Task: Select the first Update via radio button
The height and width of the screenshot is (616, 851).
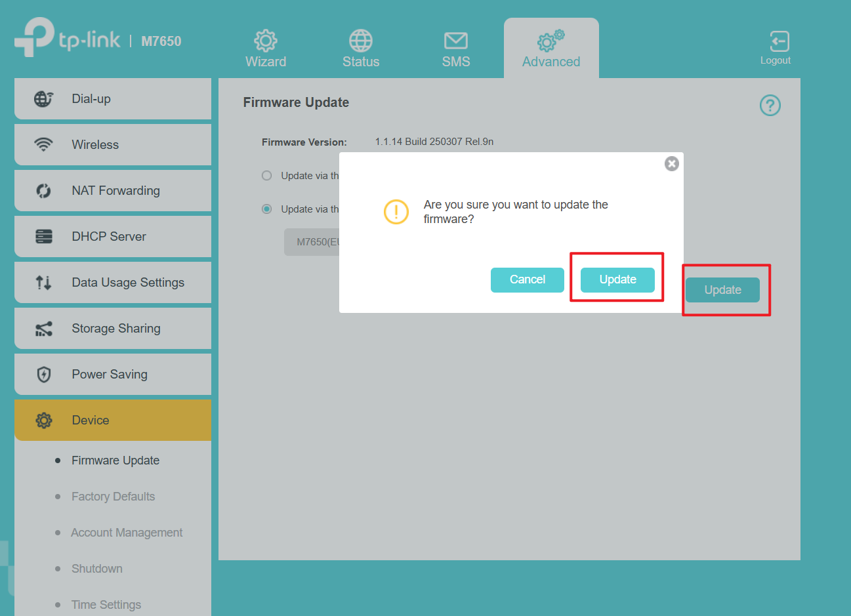Action: 267,176
